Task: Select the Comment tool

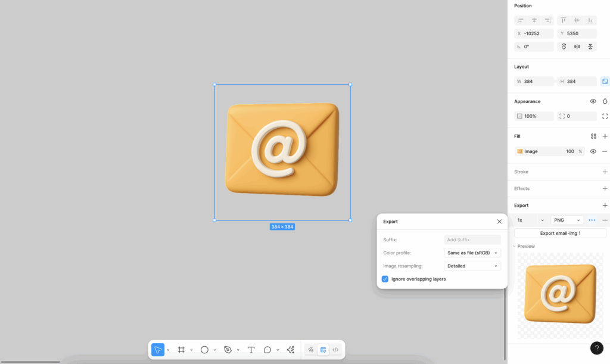Action: pos(267,350)
